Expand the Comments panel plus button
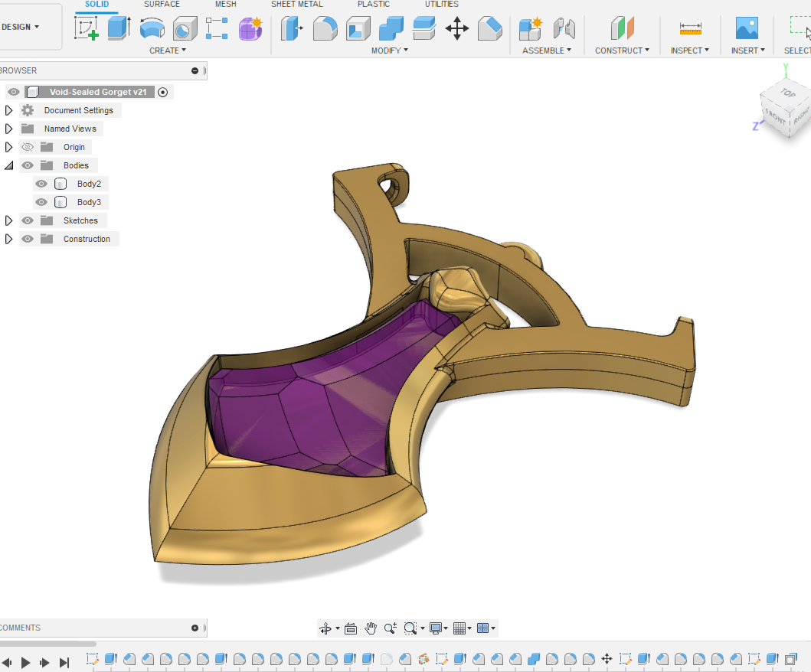Screen dimensions: 811x672 (195, 628)
